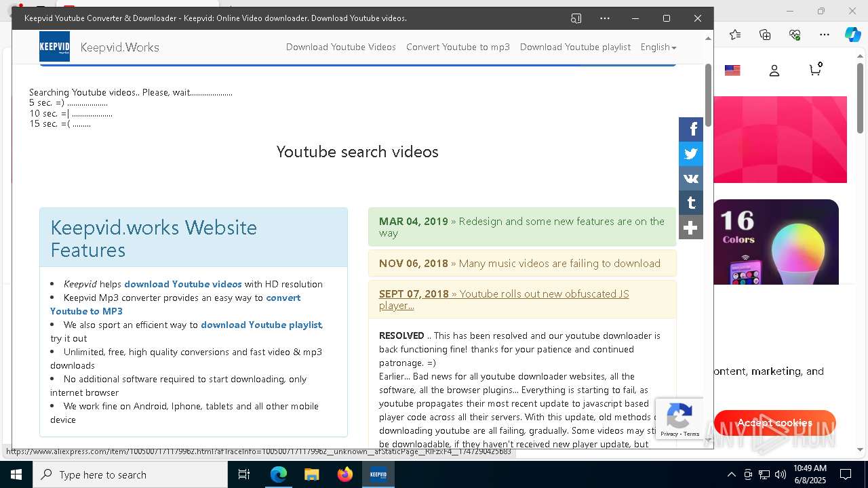Open Convert Youtube to mp3 menu item

[458, 47]
